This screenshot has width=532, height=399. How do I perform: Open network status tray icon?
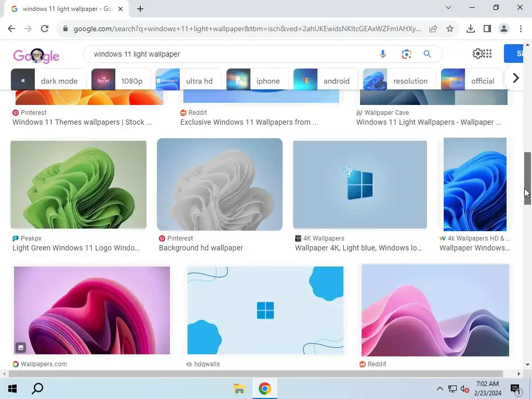(x=453, y=389)
